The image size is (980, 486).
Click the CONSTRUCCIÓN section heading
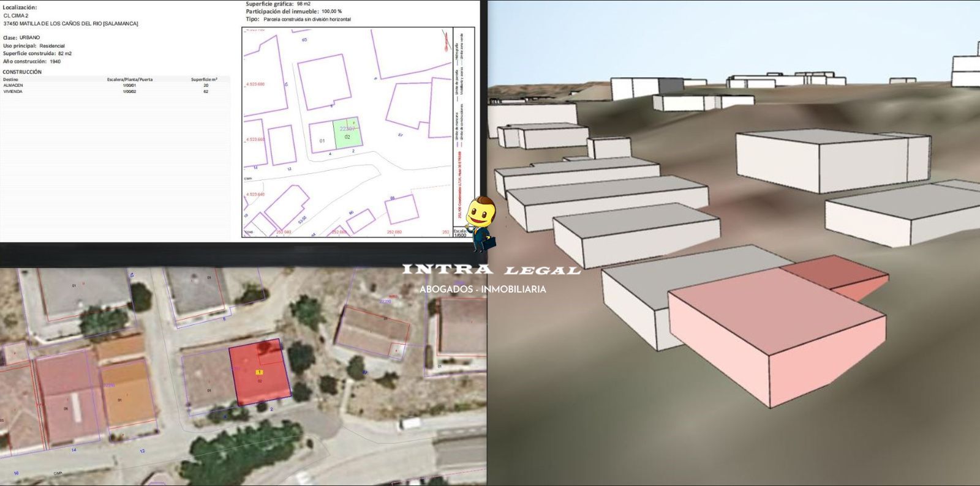[x=22, y=72]
